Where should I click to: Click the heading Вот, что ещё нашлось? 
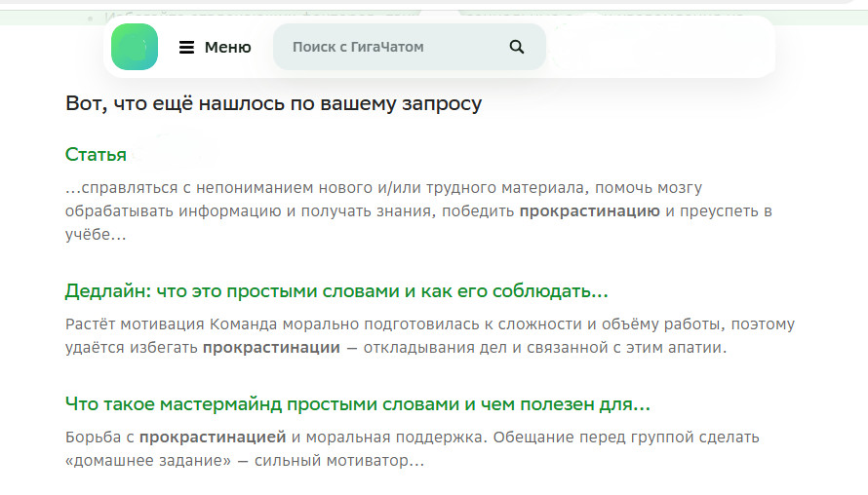[x=273, y=103]
